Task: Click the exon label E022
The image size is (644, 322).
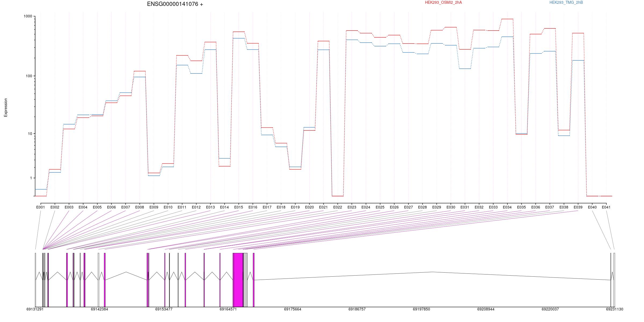Action: tap(338, 207)
